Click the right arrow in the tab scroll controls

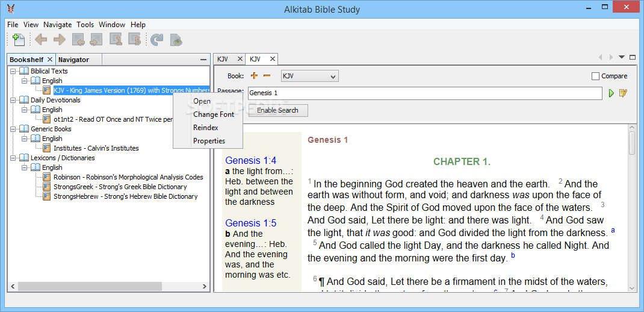pyautogui.click(x=611, y=57)
